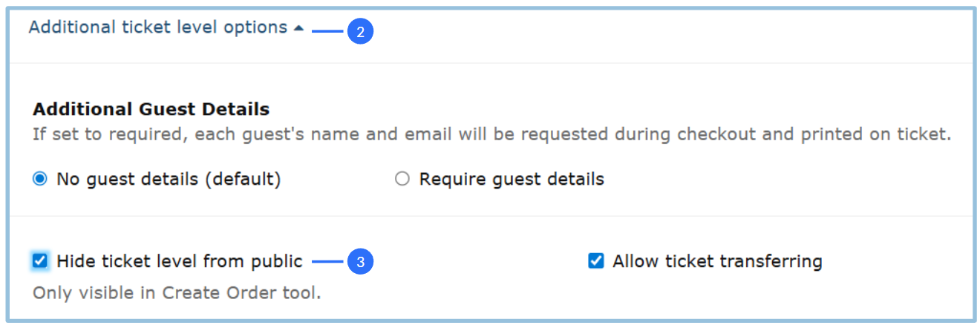Uncheck the Allow ticket transferring checkbox
980x328 pixels.
[595, 260]
